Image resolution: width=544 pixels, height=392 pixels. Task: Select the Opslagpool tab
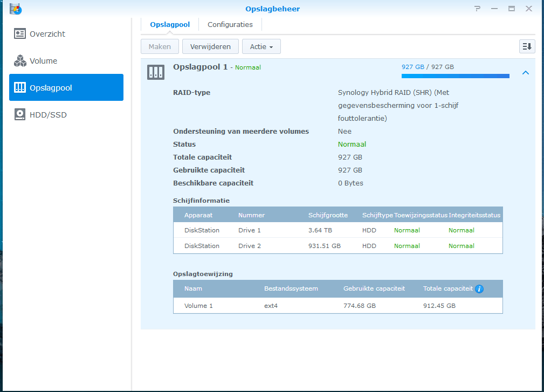(170, 24)
